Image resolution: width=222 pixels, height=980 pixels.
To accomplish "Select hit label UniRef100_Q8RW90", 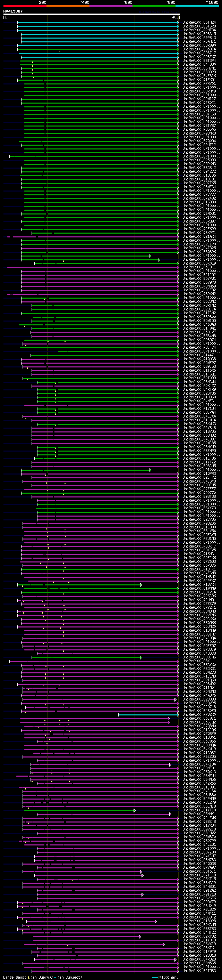I will tap(199, 45).
